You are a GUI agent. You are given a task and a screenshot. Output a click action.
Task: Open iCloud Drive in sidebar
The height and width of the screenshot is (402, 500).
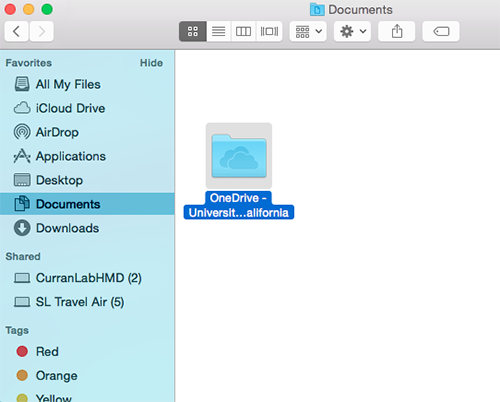[87, 108]
